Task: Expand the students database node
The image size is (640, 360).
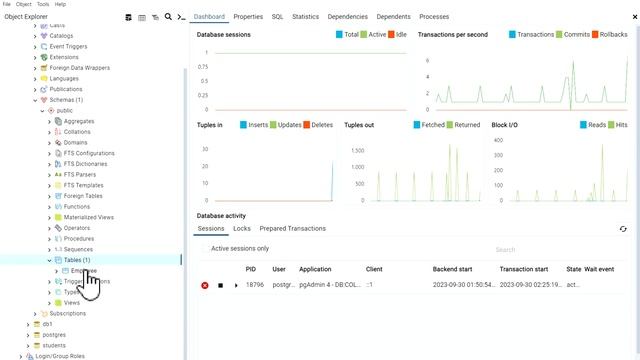Action: 28,346
